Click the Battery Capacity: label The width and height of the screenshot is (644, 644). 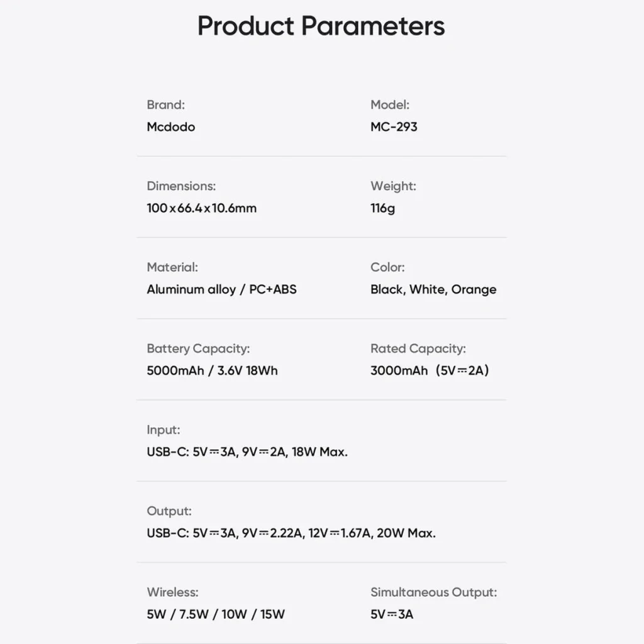[x=198, y=348]
